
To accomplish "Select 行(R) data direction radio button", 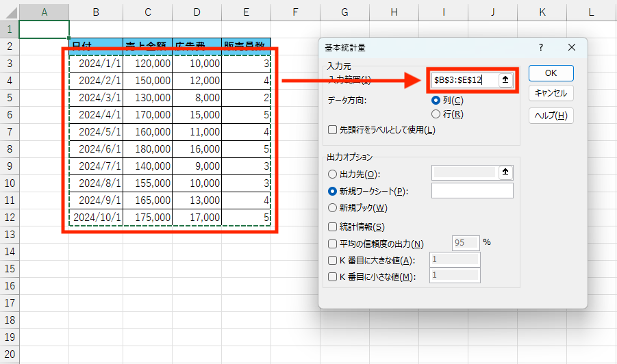I will pyautogui.click(x=436, y=114).
